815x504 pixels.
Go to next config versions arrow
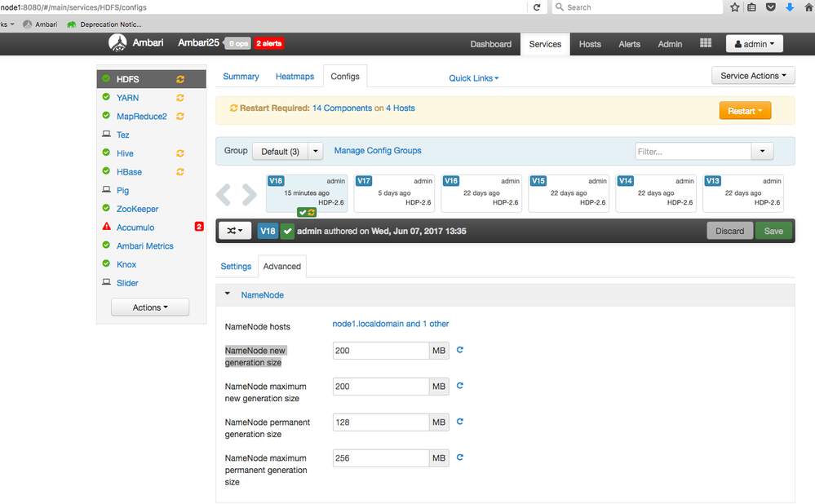tap(250, 195)
